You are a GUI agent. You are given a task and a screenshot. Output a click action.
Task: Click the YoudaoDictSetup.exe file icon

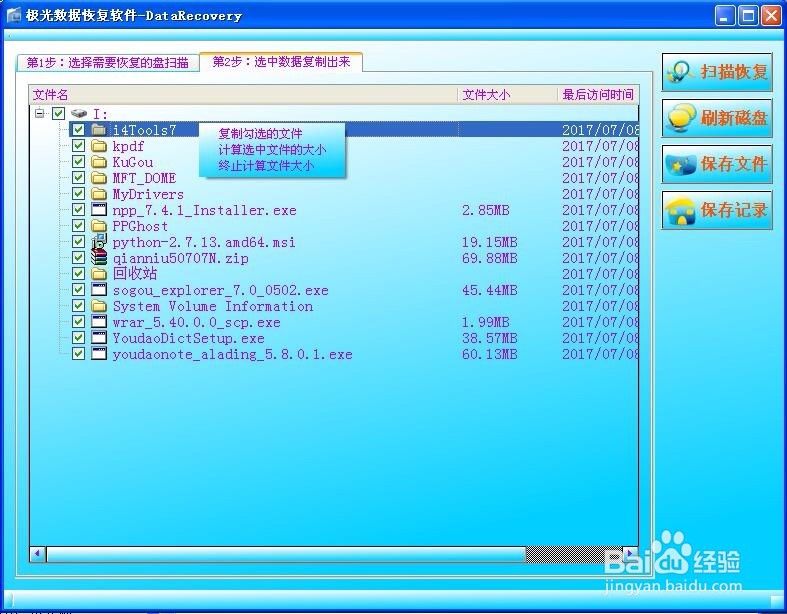click(99, 338)
